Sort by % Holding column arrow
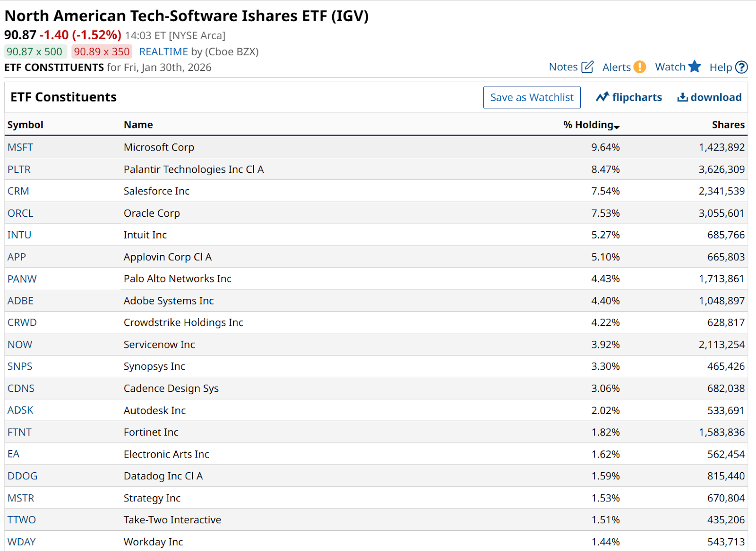The image size is (756, 551). coord(617,127)
